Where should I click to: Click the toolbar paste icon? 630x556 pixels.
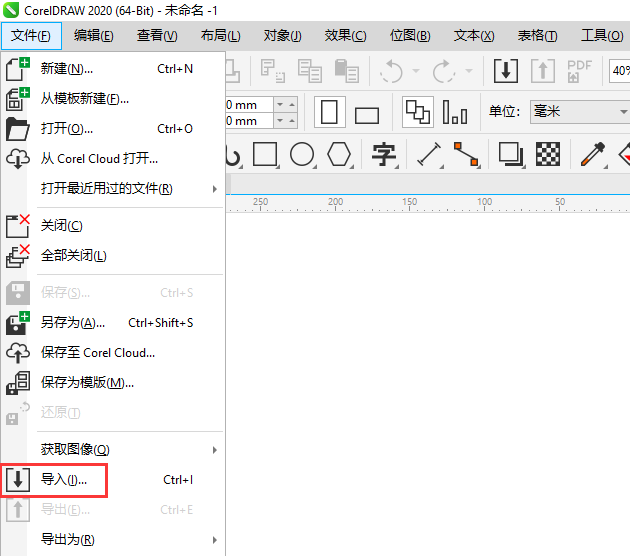tap(346, 71)
